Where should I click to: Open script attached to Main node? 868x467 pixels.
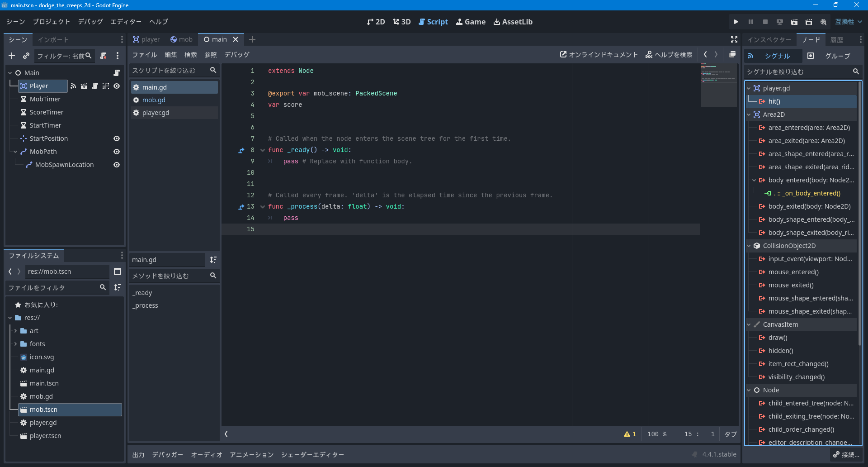click(x=116, y=73)
